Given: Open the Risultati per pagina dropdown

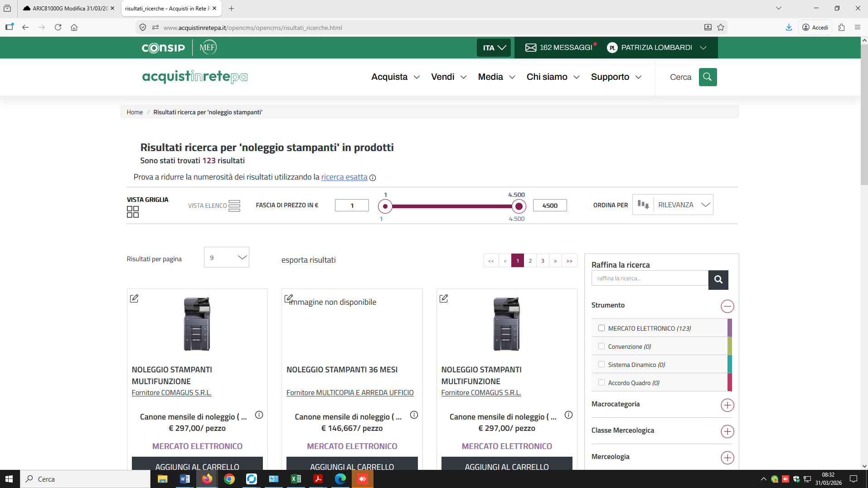Looking at the screenshot, I should [226, 258].
